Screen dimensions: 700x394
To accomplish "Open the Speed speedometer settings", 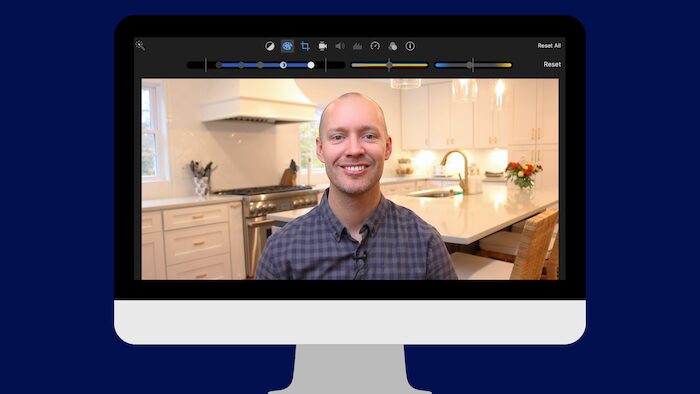I will 375,46.
